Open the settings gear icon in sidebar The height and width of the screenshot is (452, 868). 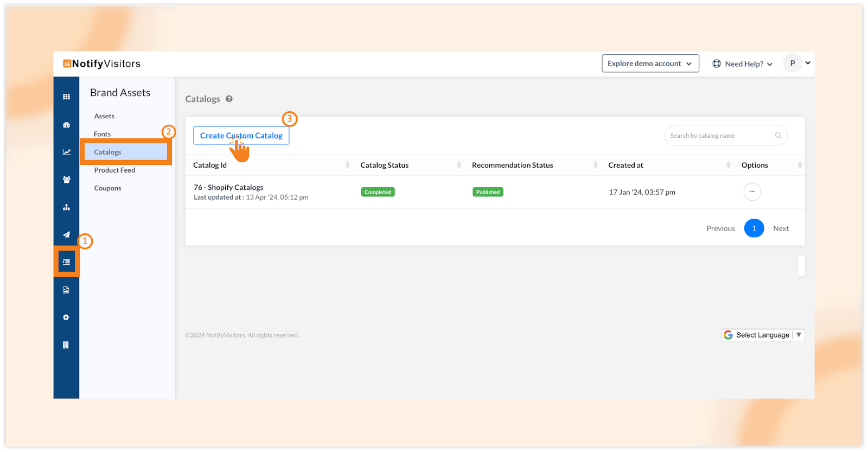point(66,317)
